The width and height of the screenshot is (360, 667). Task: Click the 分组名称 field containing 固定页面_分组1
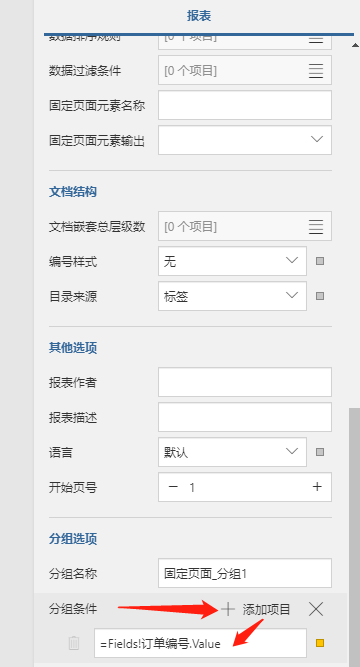(x=245, y=573)
